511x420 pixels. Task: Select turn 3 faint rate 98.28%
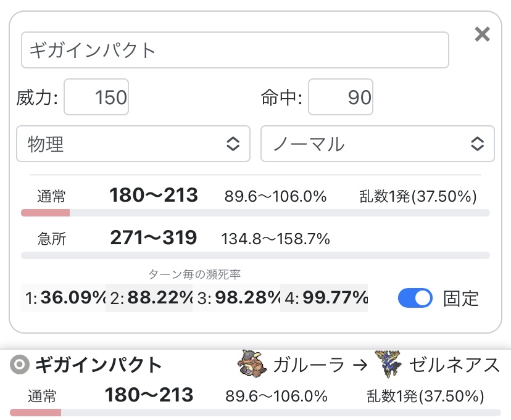237,299
